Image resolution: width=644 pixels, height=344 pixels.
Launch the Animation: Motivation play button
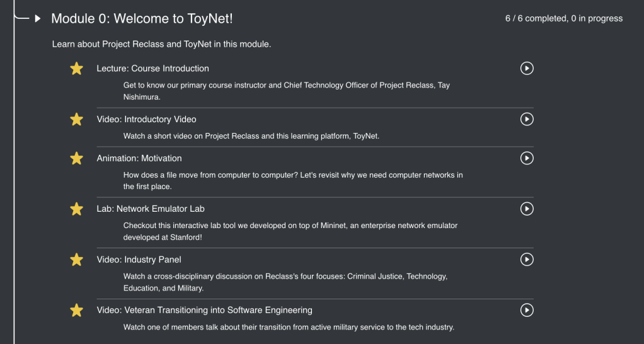tap(527, 158)
